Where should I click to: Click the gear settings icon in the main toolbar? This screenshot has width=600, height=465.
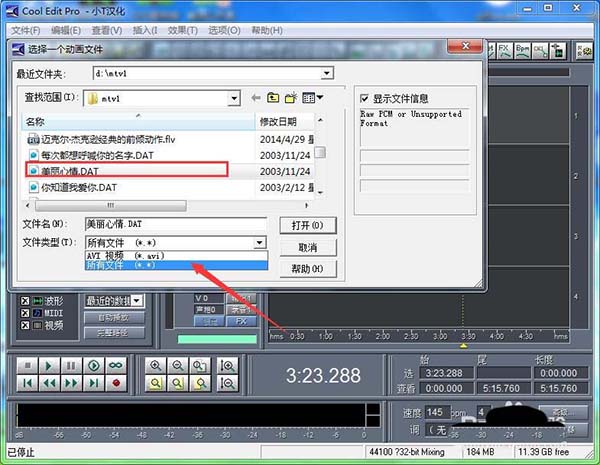click(x=584, y=51)
